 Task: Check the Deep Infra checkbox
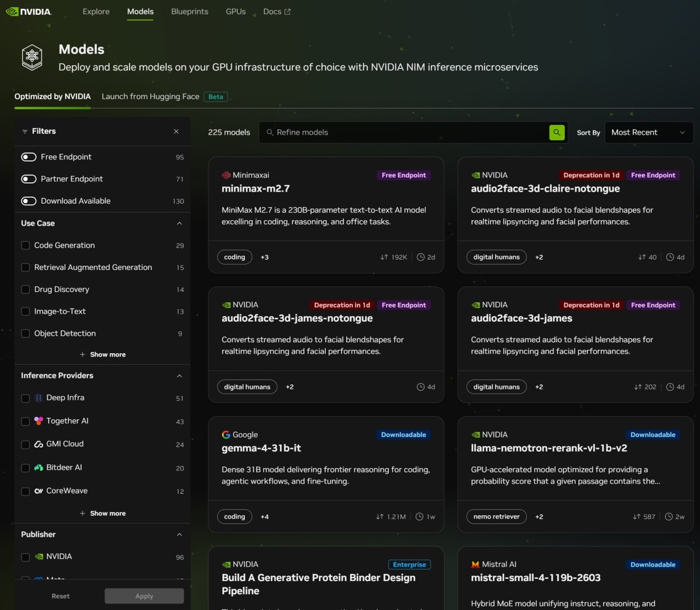pyautogui.click(x=26, y=399)
